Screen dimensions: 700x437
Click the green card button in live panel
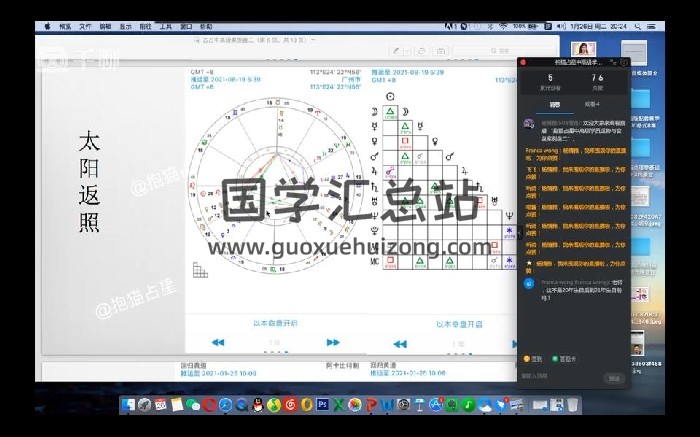click(x=564, y=359)
